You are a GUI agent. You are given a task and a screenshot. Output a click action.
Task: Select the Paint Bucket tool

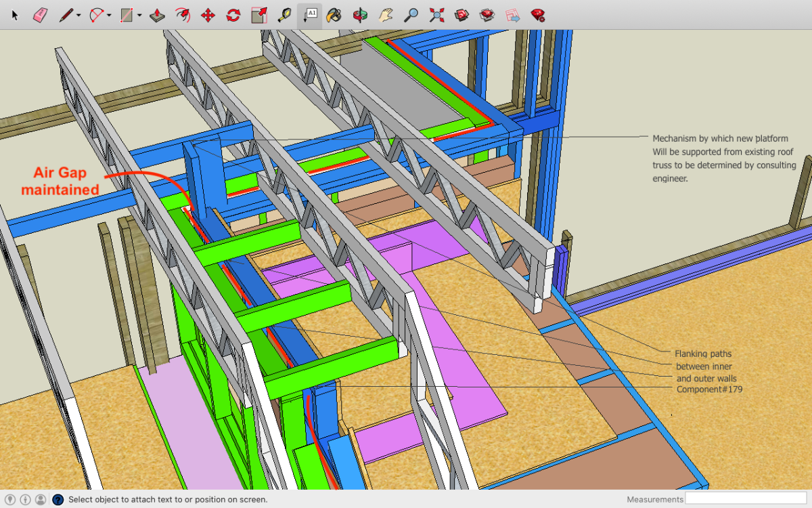click(x=333, y=14)
